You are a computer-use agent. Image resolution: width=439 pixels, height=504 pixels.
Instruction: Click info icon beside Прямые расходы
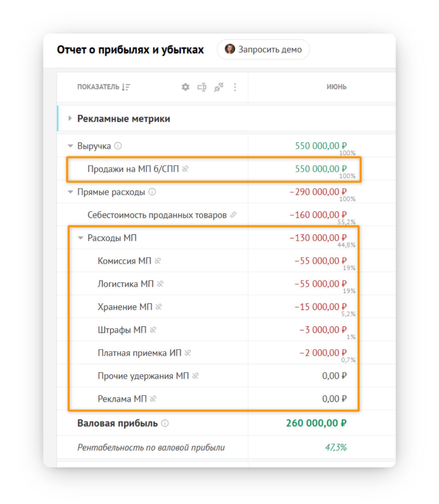click(x=152, y=192)
